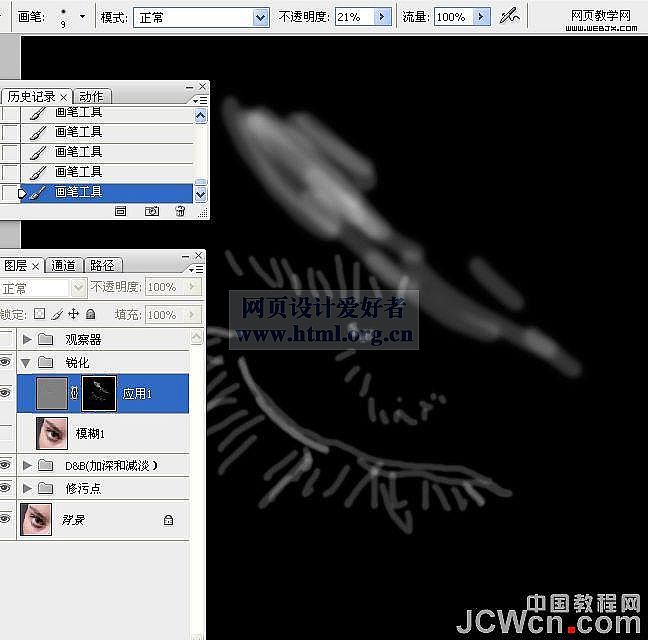The height and width of the screenshot is (640, 648).
Task: Hide the D&B(加深和减淡) group eye icon
Action: pos(5,465)
